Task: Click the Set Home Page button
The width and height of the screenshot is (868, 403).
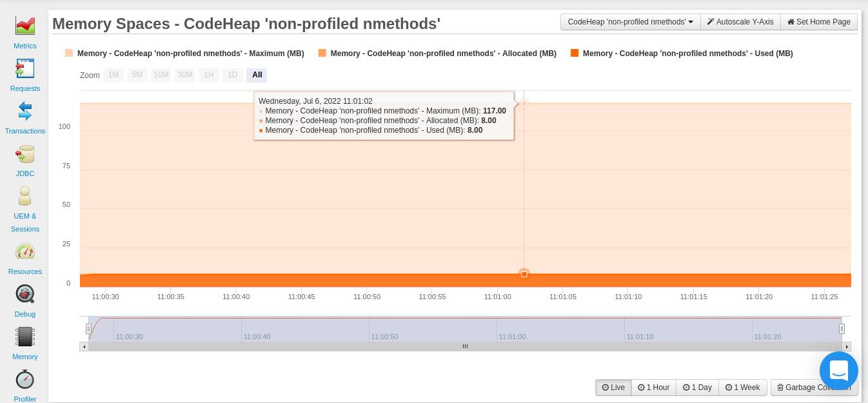Action: [819, 22]
